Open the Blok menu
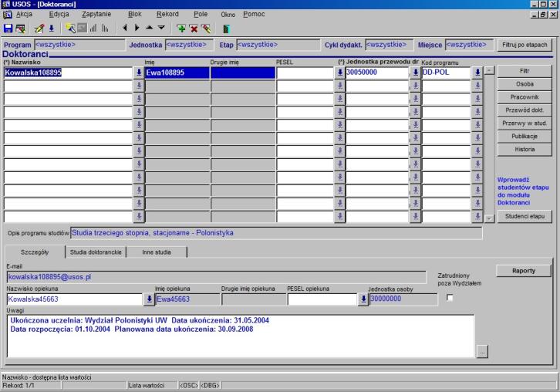560x392 pixels. tap(135, 15)
